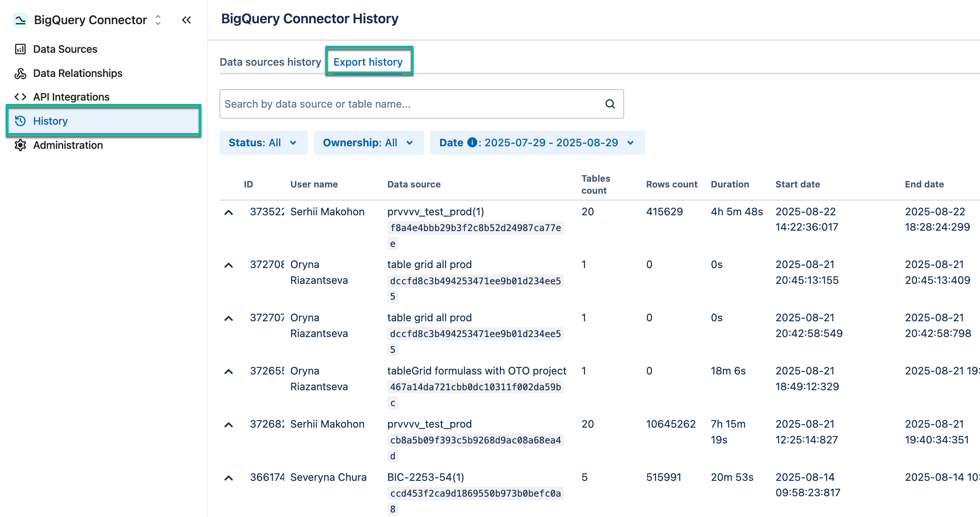
Task: Open the Date range filter dropdown
Action: (536, 142)
